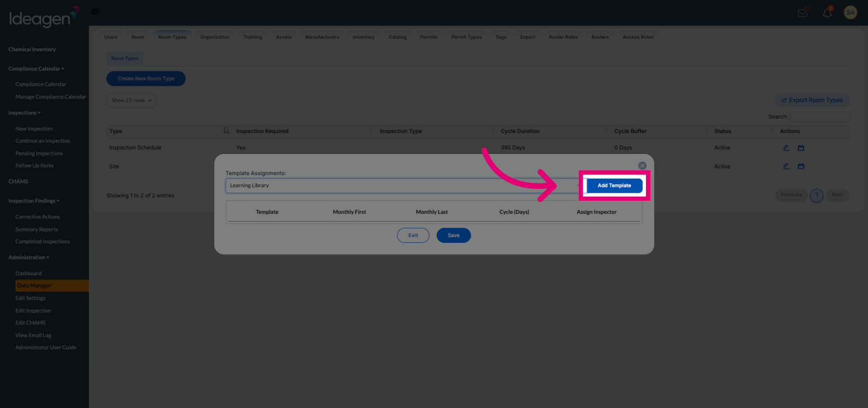Open Edit Inspection
The height and width of the screenshot is (408, 868).
pos(33,311)
